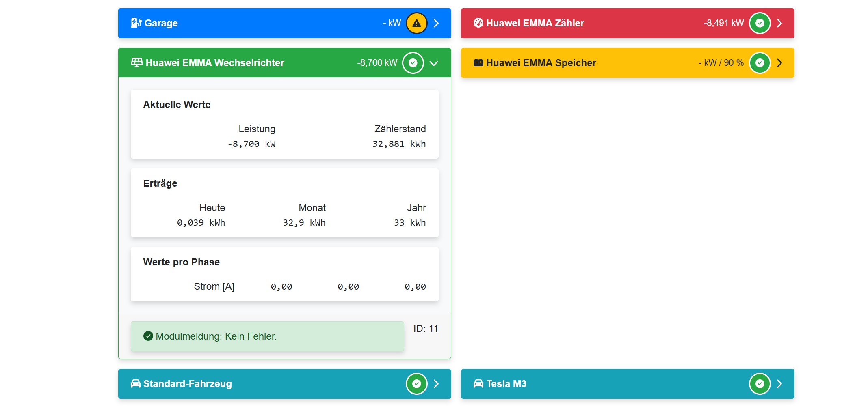The height and width of the screenshot is (413, 868).
Task: Click the battery icon on Speicher
Action: pyautogui.click(x=478, y=63)
